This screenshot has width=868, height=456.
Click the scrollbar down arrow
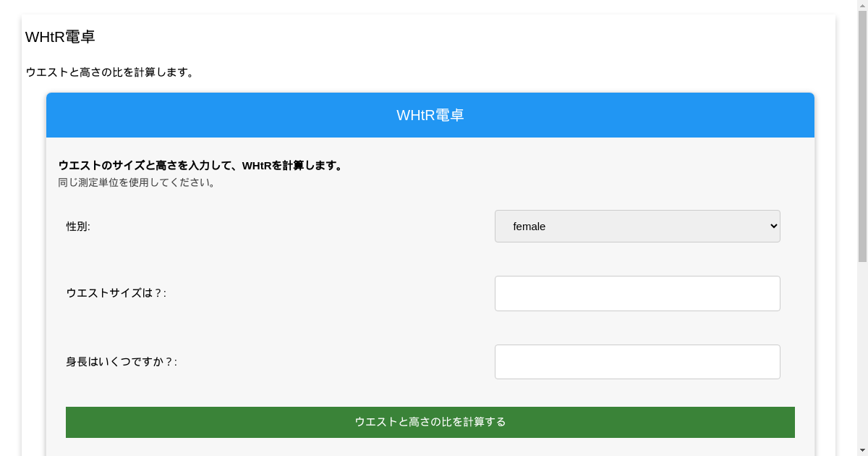coord(863,451)
